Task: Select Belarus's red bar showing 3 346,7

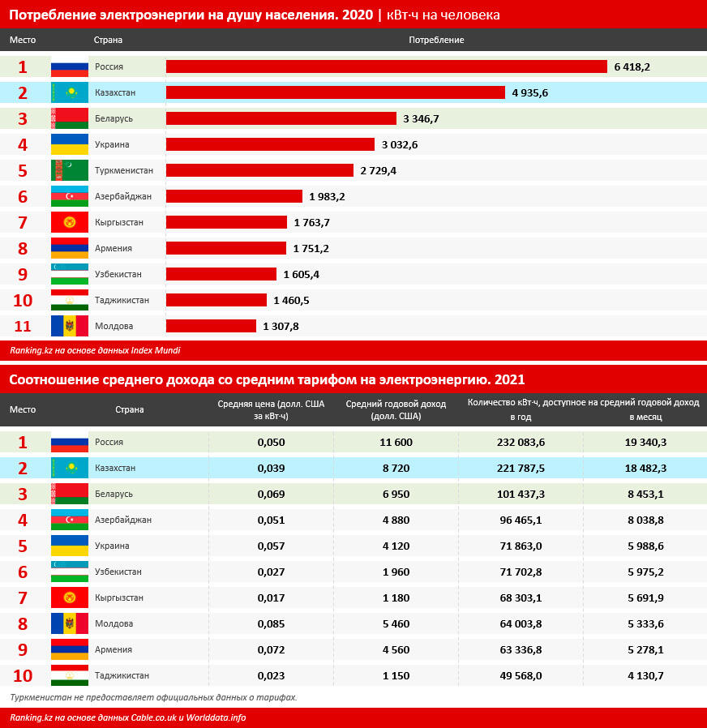Action: pos(281,118)
